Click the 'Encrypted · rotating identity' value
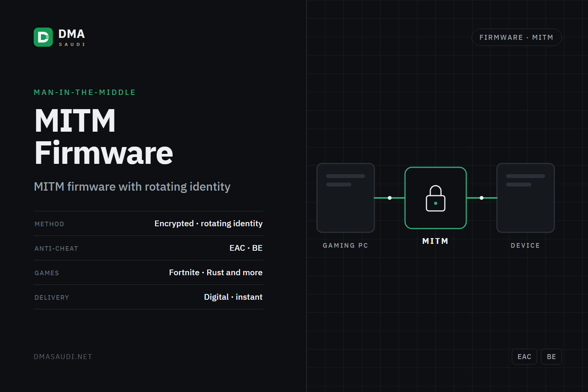 pos(209,224)
